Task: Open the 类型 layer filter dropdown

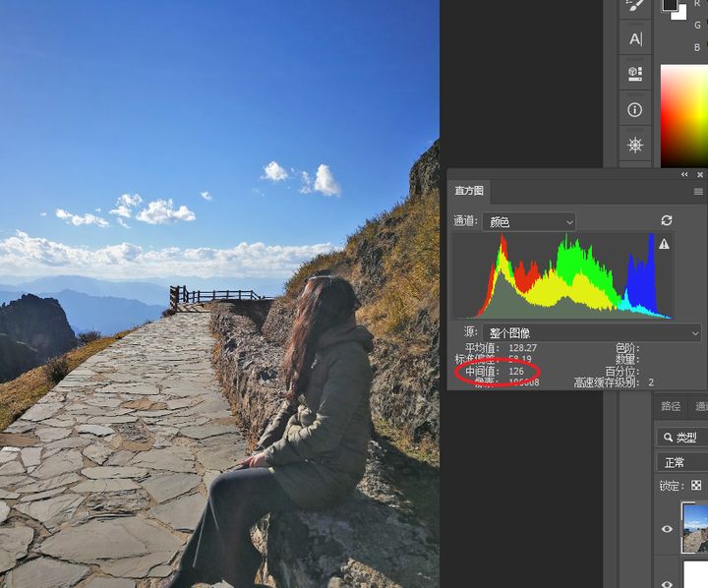Action: click(681, 438)
